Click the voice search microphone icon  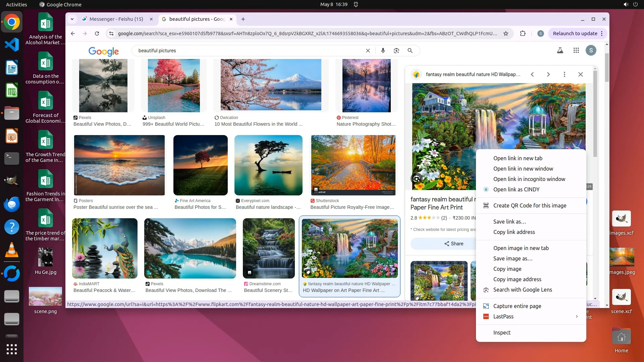(x=383, y=51)
